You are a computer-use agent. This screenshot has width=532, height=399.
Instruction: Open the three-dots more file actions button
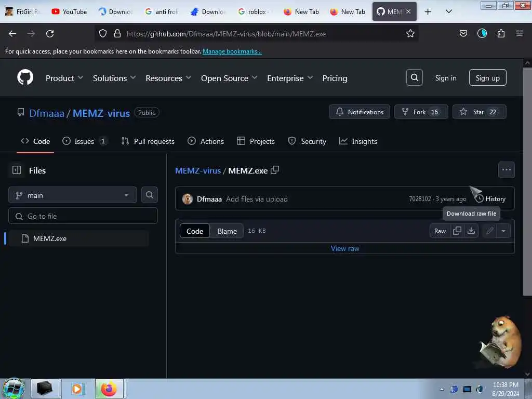pyautogui.click(x=506, y=170)
